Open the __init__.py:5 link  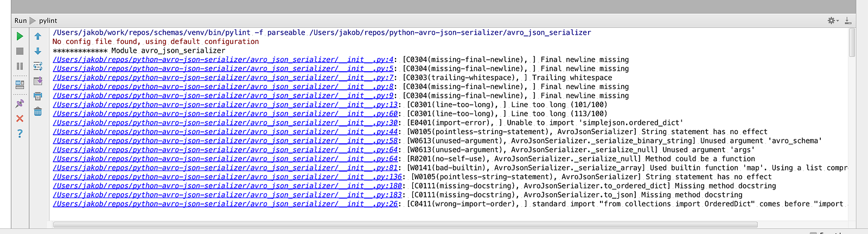click(x=224, y=68)
